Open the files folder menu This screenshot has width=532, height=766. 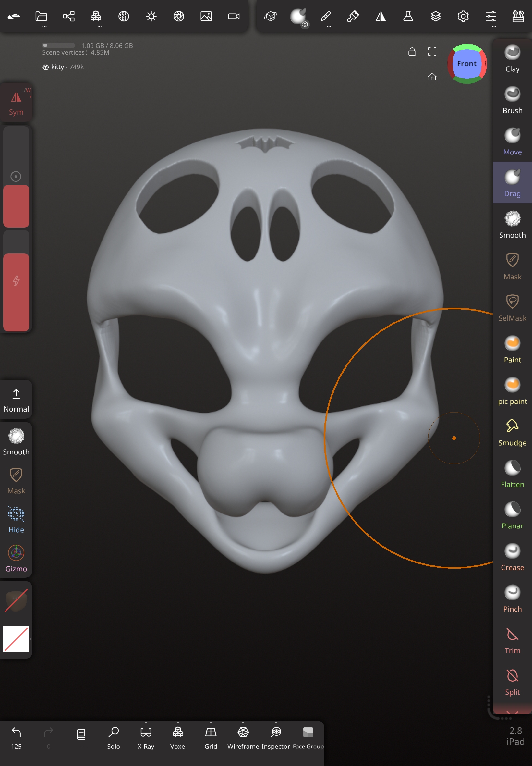pos(41,16)
